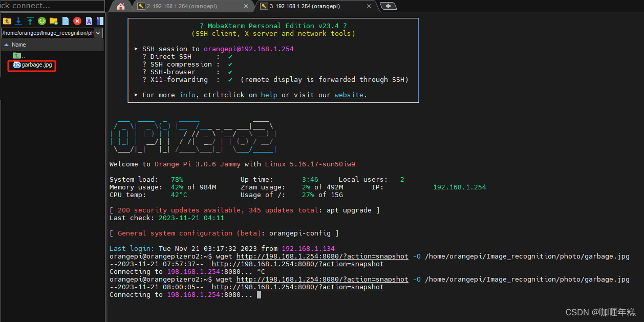Click the key icon on tab 2
The height and width of the screenshot is (322, 644).
(x=141, y=6)
